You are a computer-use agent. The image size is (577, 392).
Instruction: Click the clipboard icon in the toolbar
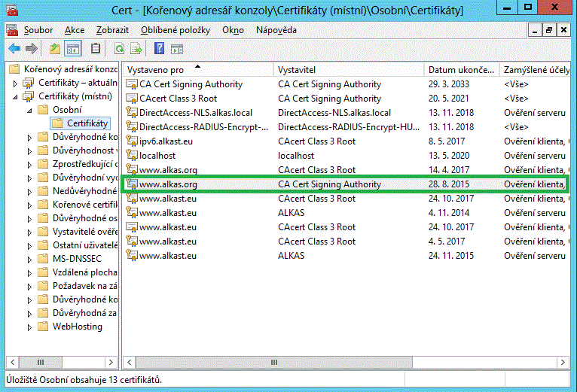tap(96, 49)
